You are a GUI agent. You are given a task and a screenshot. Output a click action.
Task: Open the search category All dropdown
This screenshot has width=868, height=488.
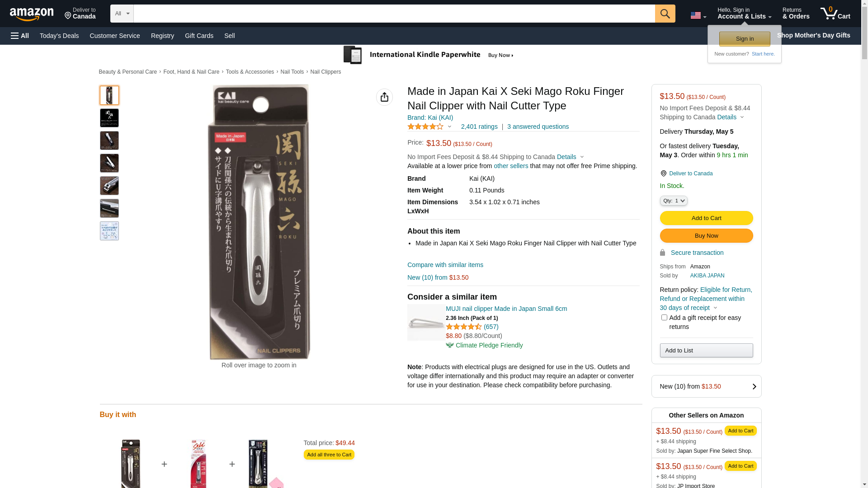pos(122,14)
